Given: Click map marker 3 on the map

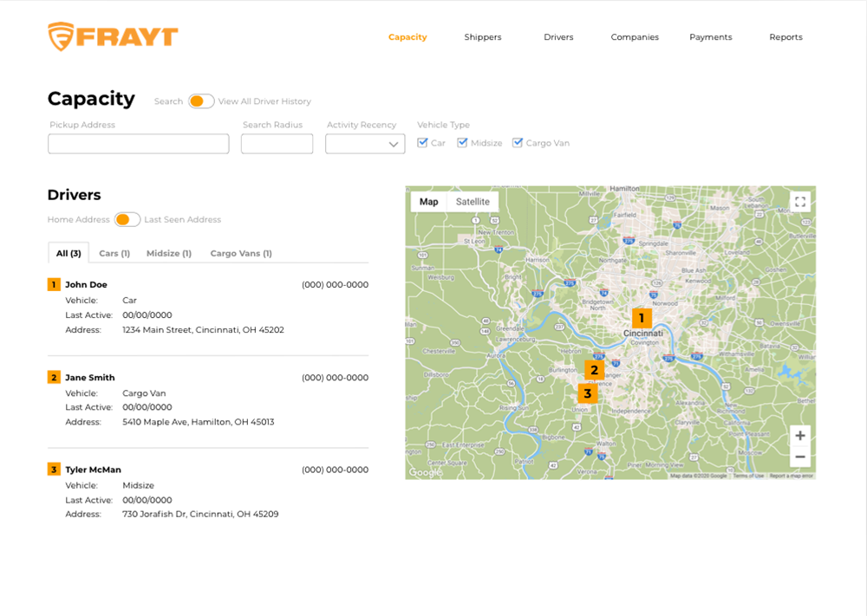Looking at the screenshot, I should coord(587,393).
